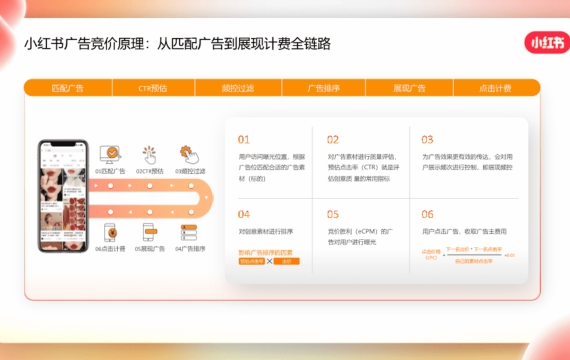570x360 pixels.
Task: Click the 出价 orange tag
Action: coord(286,261)
